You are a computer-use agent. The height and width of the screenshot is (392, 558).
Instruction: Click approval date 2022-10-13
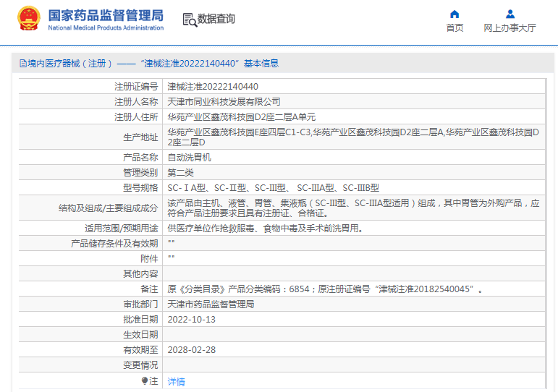[x=192, y=320]
